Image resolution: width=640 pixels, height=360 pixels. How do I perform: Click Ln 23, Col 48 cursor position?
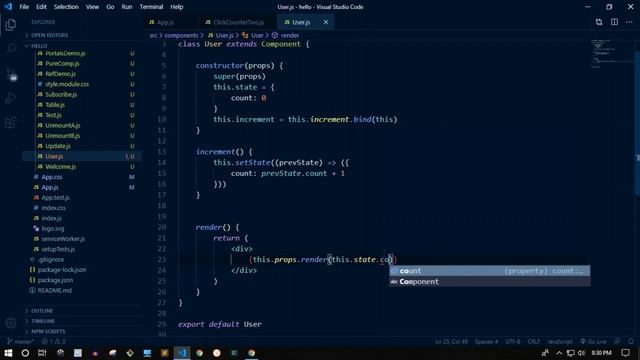click(x=451, y=341)
